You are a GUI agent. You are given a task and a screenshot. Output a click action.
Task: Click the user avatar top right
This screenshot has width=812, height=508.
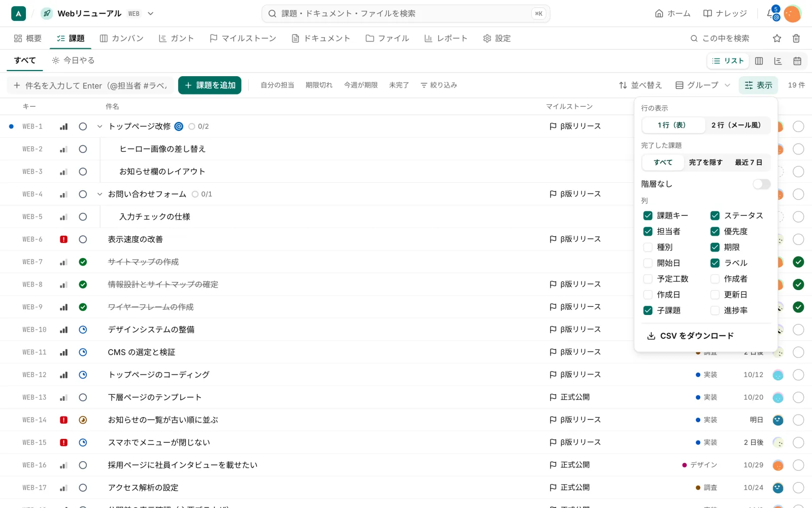792,14
